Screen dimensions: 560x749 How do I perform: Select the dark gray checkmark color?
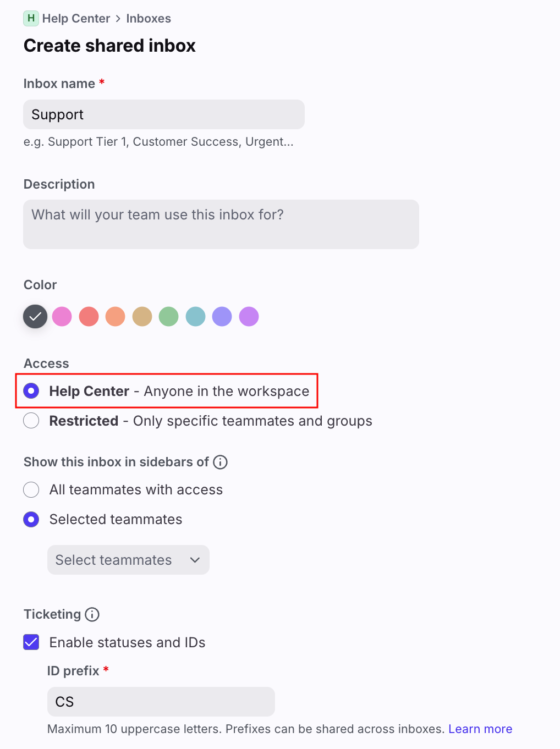35,317
